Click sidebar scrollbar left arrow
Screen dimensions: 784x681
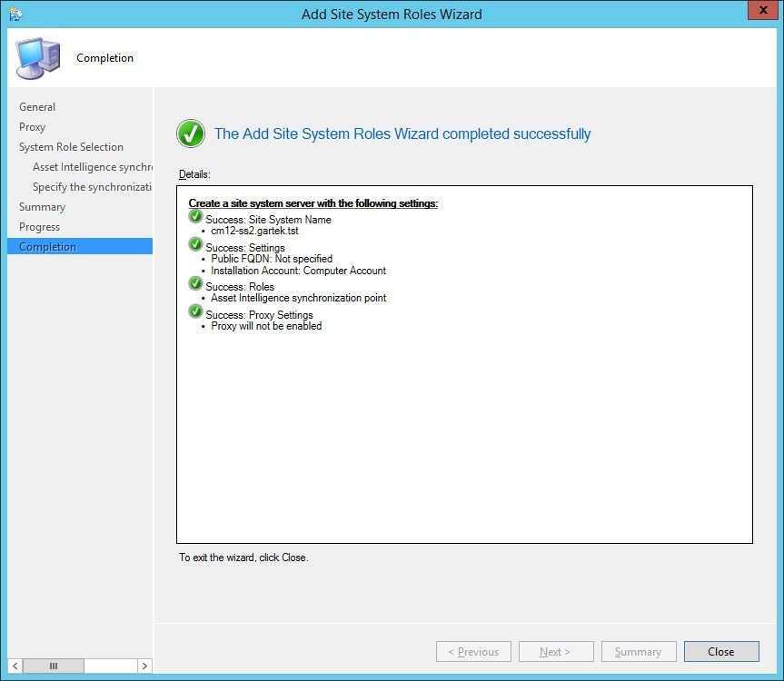(x=15, y=666)
